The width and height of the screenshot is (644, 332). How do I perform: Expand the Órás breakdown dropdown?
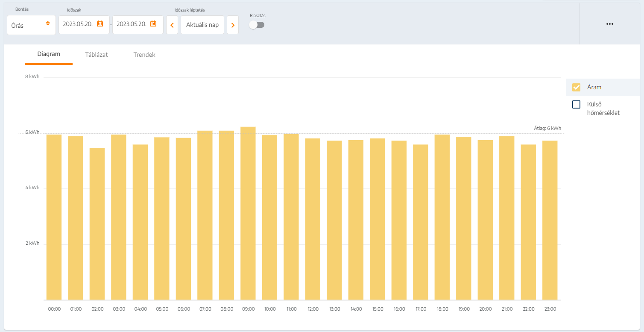(31, 25)
